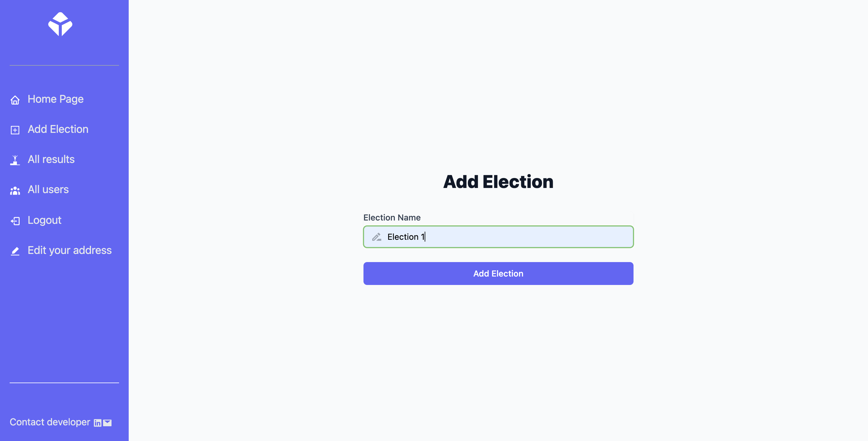Select the Home Page house icon
This screenshot has width=868, height=441.
(x=15, y=100)
